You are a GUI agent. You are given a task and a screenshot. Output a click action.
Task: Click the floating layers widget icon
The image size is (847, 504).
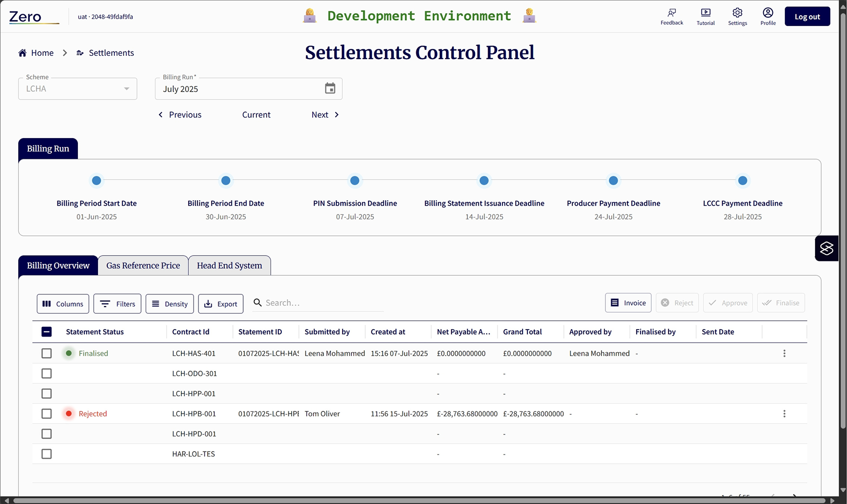click(826, 248)
